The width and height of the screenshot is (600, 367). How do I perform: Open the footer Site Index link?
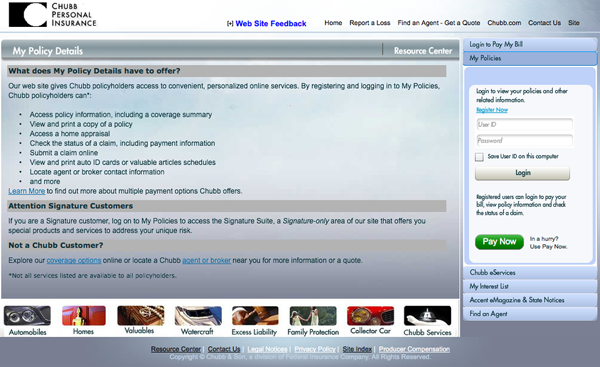coord(357,349)
